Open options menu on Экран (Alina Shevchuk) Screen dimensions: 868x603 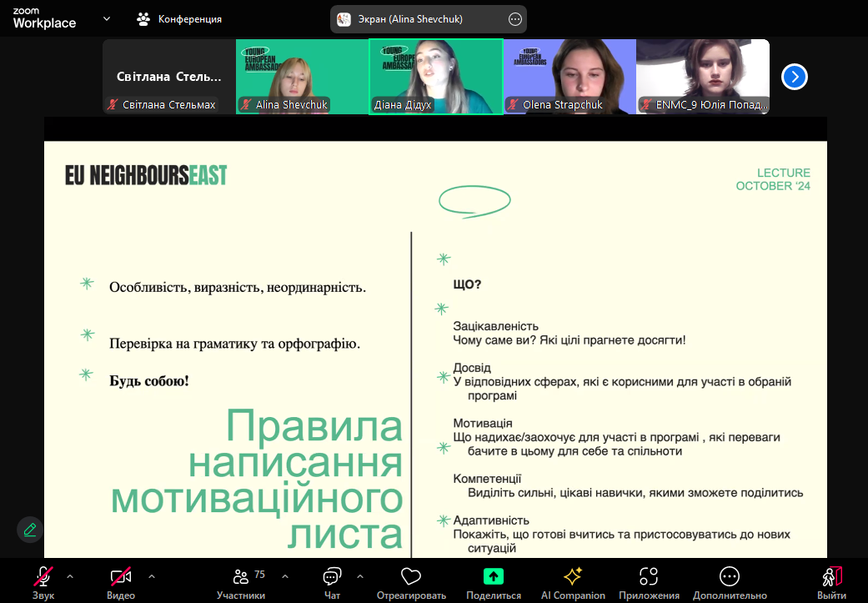click(514, 18)
